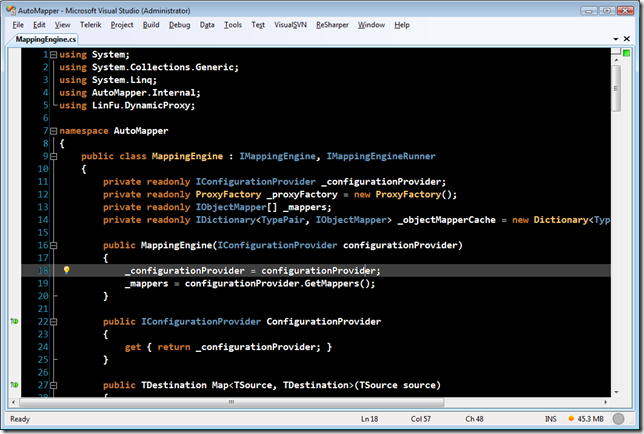The image size is (644, 434).
Task: Click the vertical scrollbar thumb
Action: 616,88
